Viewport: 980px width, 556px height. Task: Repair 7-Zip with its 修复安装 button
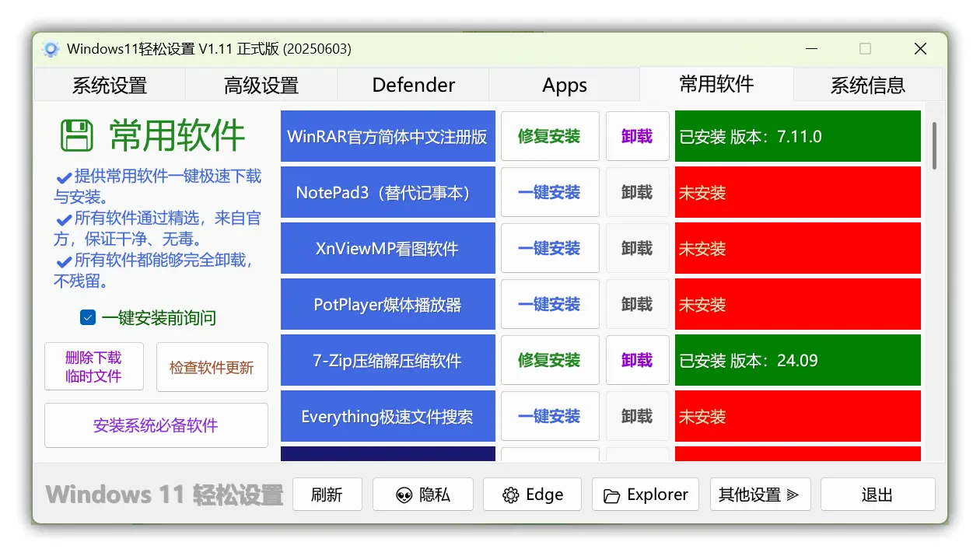click(x=550, y=360)
